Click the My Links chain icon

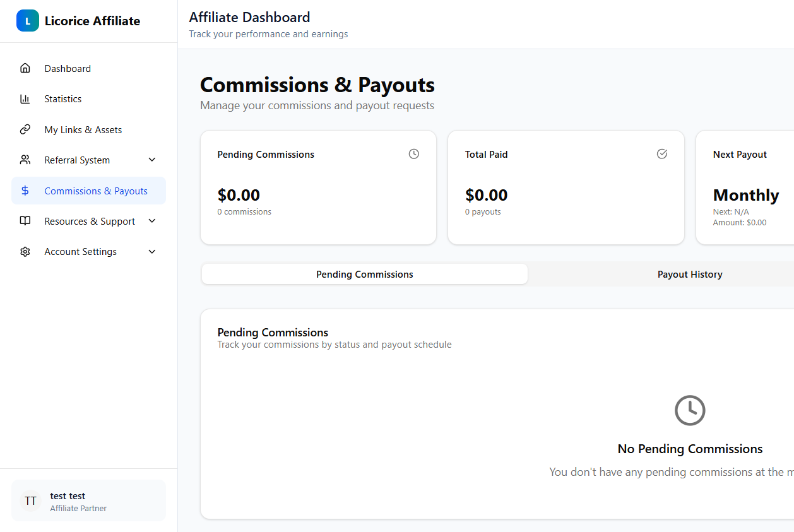click(25, 129)
